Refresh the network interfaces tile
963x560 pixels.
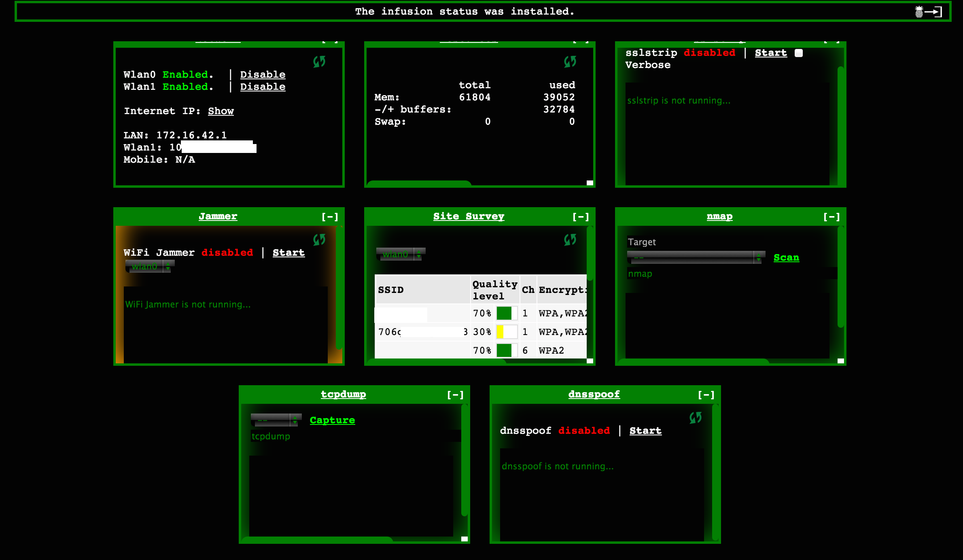(x=319, y=62)
